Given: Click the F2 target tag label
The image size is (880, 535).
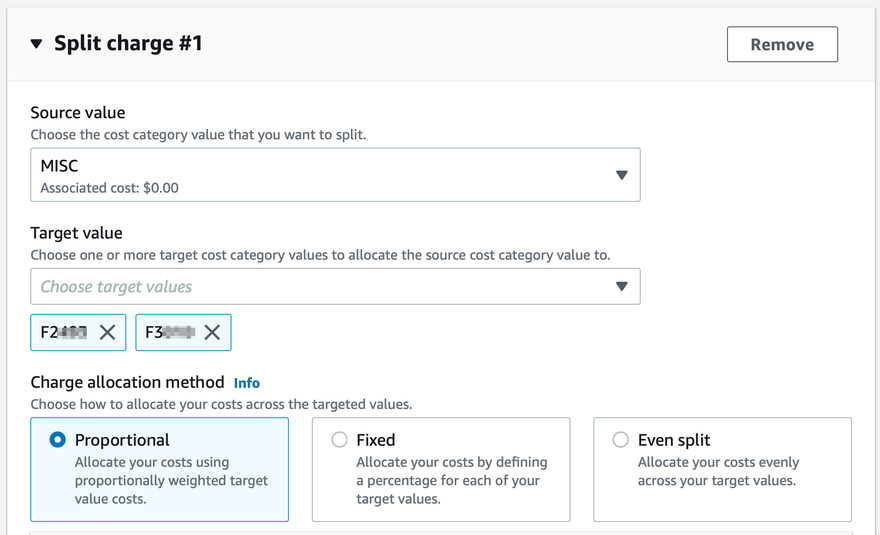Looking at the screenshot, I should (64, 333).
